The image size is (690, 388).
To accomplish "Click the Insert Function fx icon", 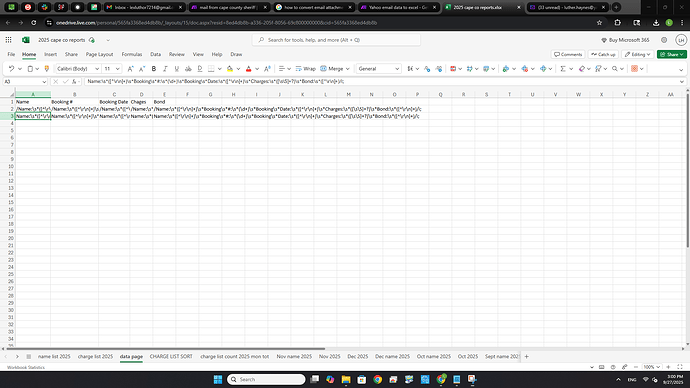I will (74, 81).
